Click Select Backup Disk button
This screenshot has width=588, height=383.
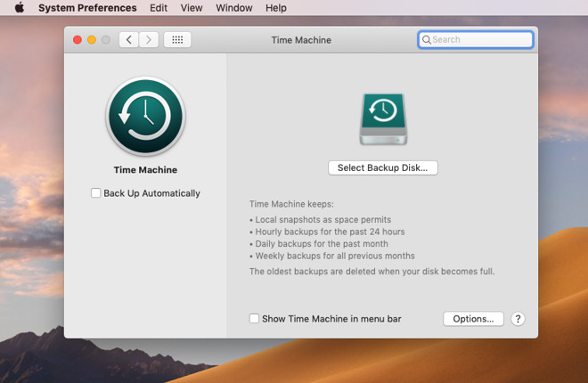coord(383,167)
